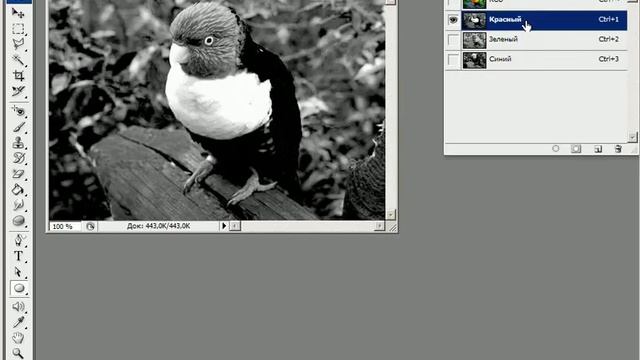Viewport: 640px width, 360px height.
Task: Click the Ctrl+2 shortcut label
Action: (609, 39)
